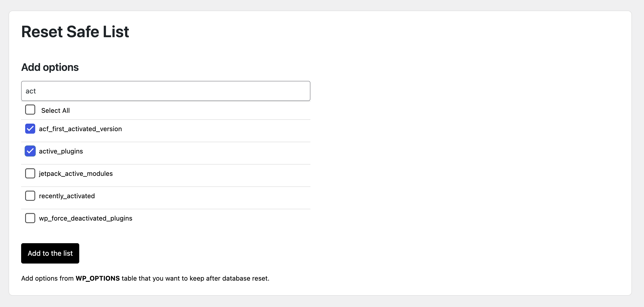
Task: Click the 'Select All' label text
Action: point(55,111)
